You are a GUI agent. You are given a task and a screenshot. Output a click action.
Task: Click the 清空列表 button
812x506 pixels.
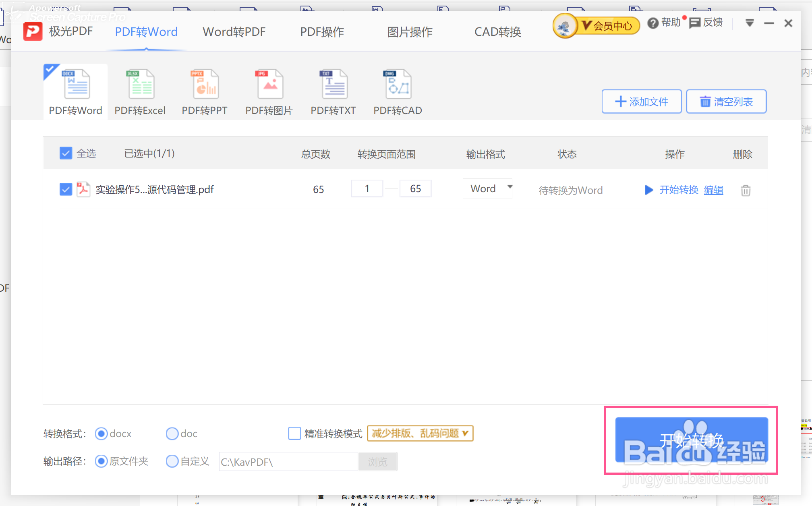click(x=726, y=102)
